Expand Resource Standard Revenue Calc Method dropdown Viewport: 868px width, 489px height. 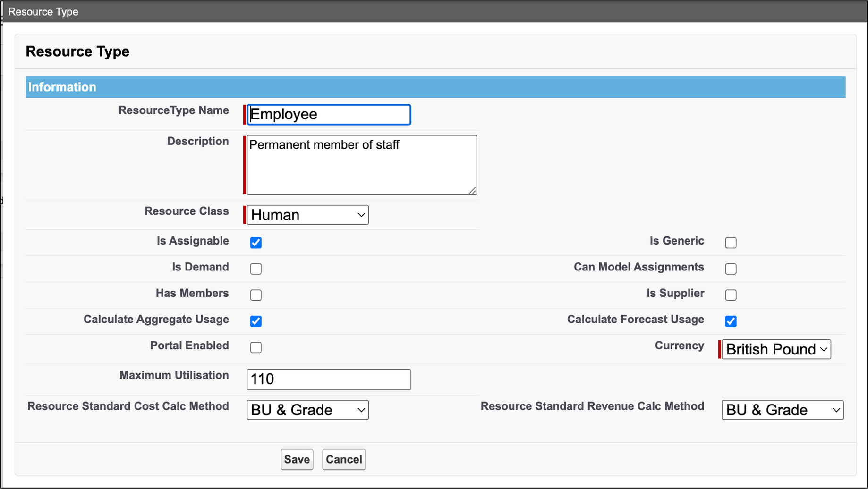783,410
